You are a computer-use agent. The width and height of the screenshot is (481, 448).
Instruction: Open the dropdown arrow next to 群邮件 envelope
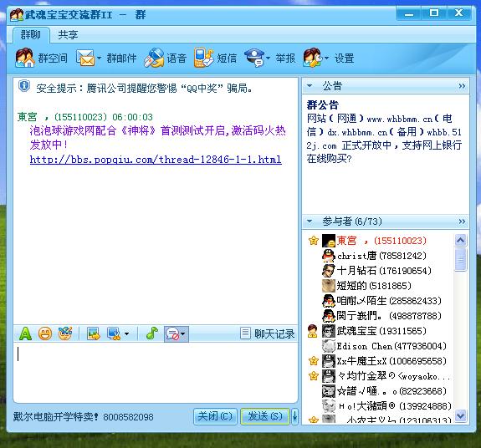[99, 58]
